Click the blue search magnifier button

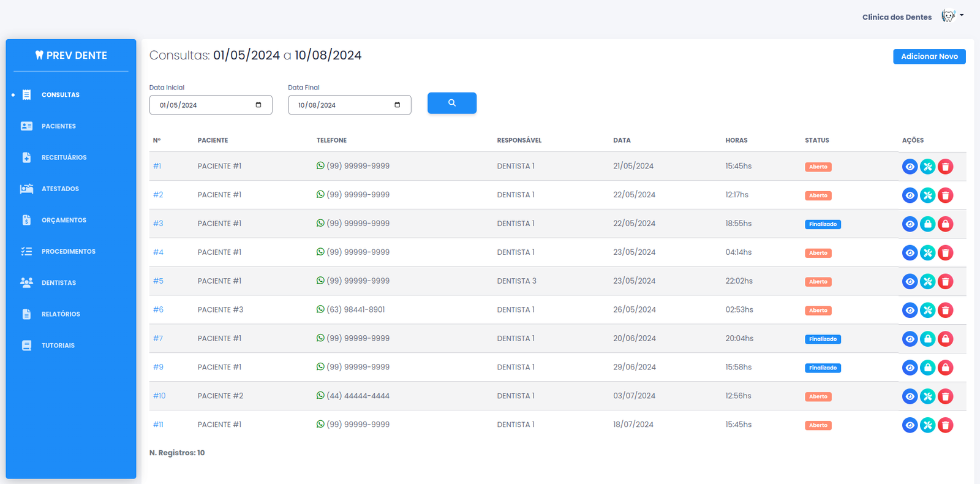451,103
